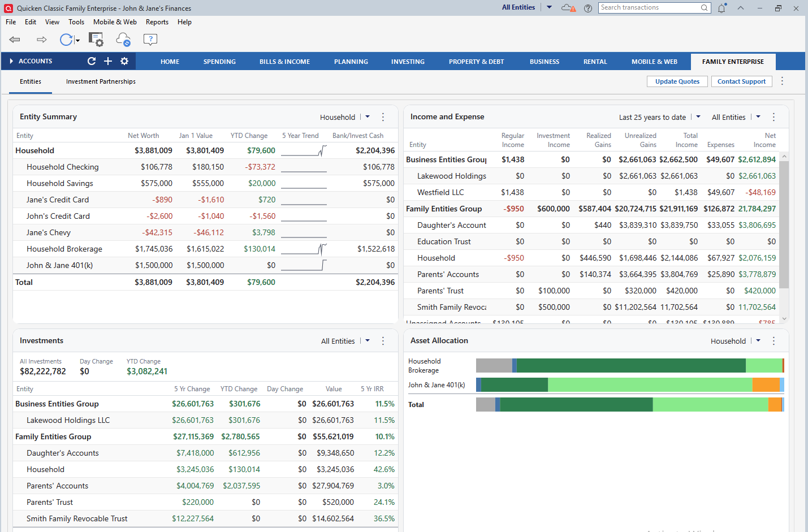The width and height of the screenshot is (808, 532).
Task: Click Smith Family Revocable Trust in Investments
Action: (77, 518)
